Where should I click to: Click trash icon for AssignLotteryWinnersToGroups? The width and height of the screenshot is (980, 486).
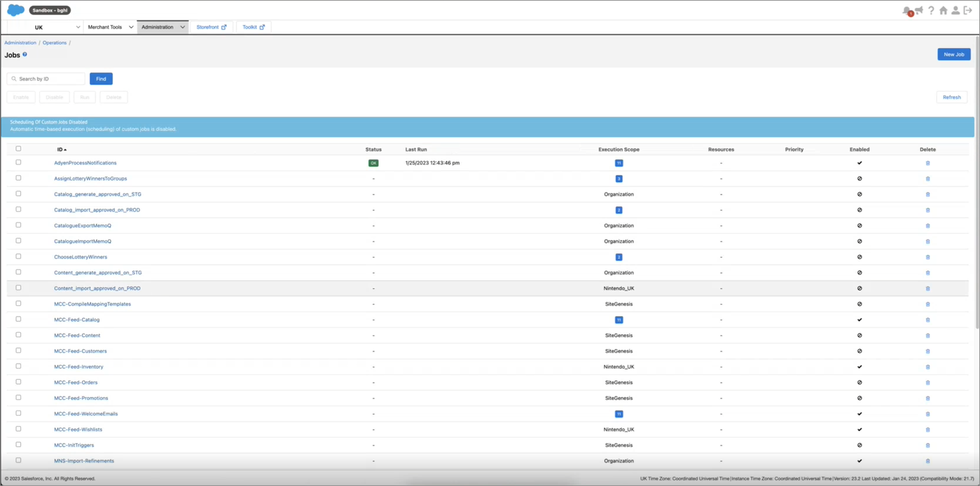pyautogui.click(x=928, y=179)
